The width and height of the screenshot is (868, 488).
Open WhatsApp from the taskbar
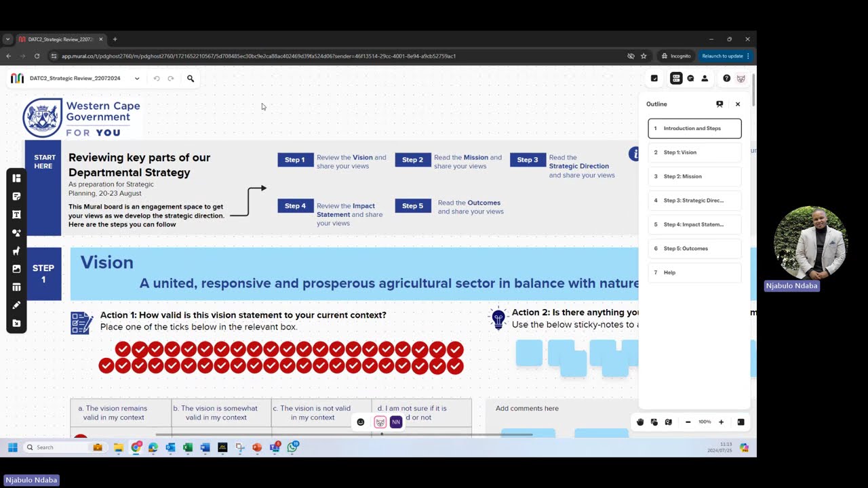click(x=292, y=447)
